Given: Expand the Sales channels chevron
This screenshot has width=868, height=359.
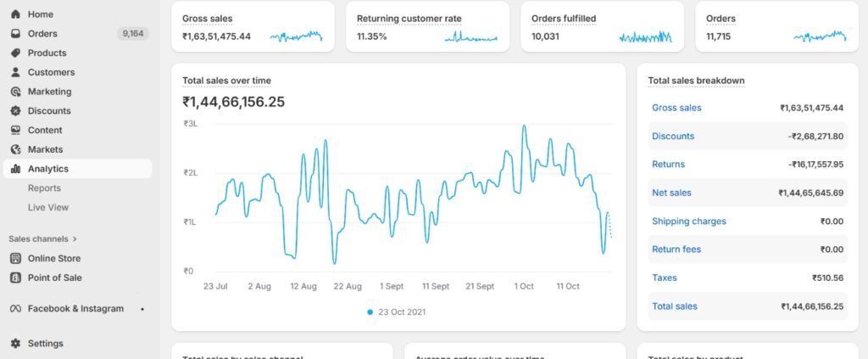Looking at the screenshot, I should pos(75,239).
